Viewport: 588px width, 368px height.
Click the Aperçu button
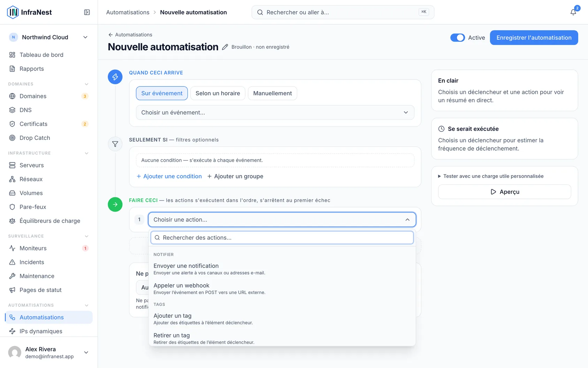504,191
